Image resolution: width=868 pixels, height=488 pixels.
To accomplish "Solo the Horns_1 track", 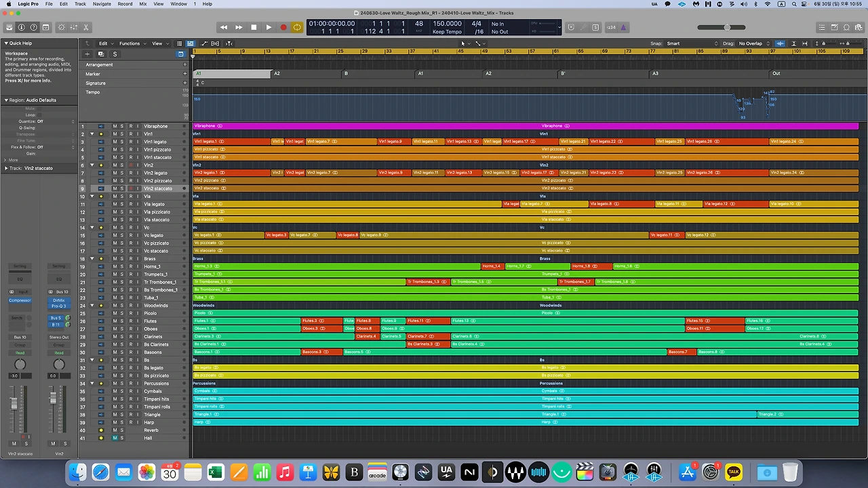I will coord(122,266).
